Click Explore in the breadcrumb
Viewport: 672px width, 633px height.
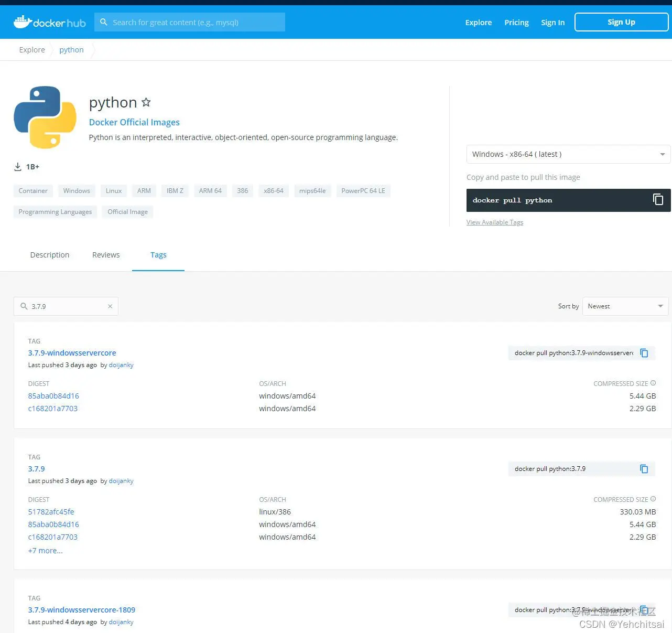32,50
